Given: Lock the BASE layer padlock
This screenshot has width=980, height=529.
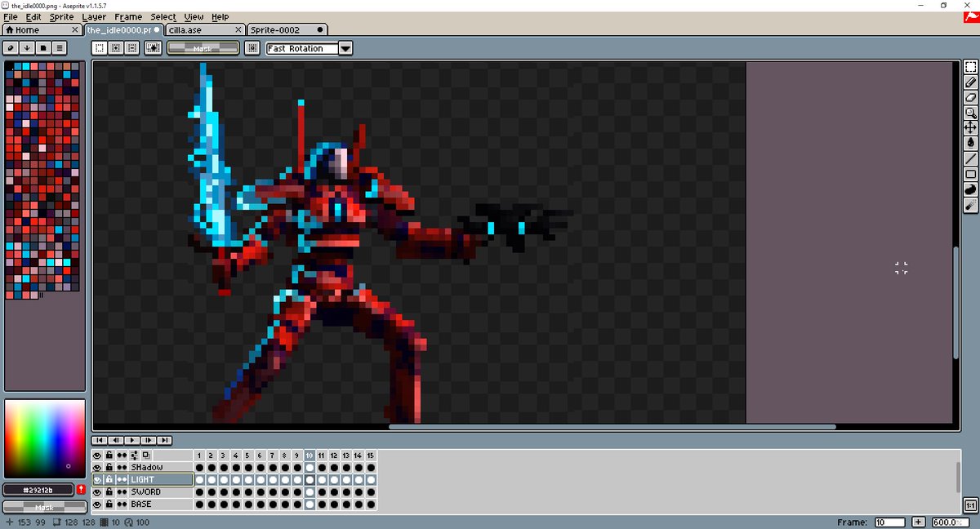Looking at the screenshot, I should [109, 505].
